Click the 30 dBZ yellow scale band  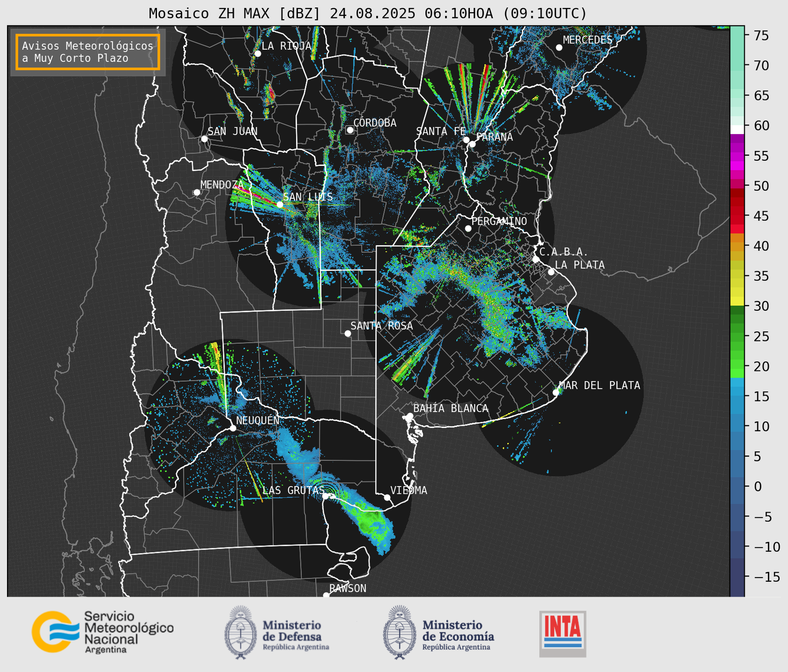737,302
